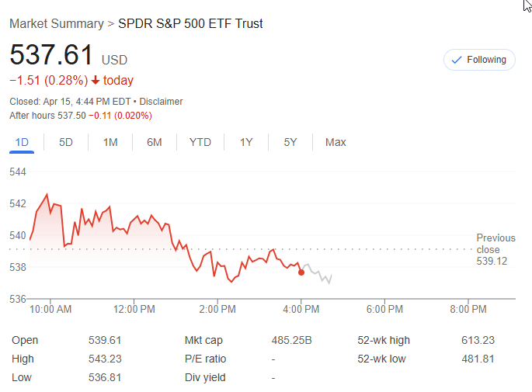Toggle the Following button

click(x=479, y=60)
